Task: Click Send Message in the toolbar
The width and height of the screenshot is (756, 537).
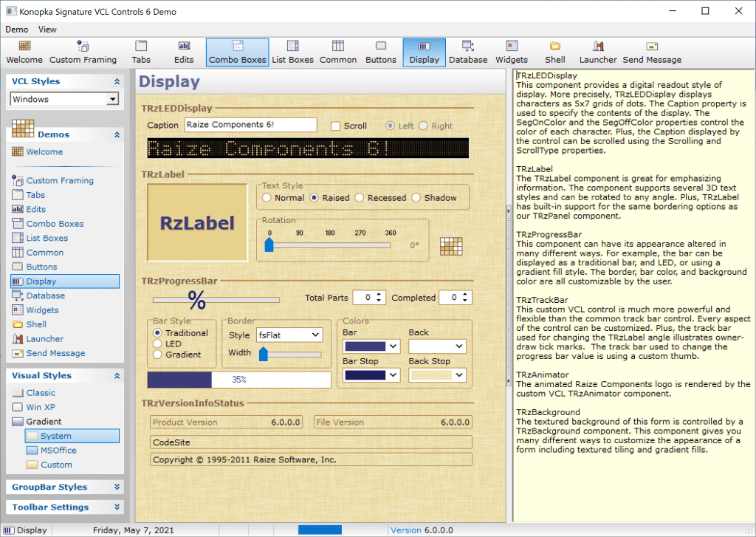Action: 652,52
